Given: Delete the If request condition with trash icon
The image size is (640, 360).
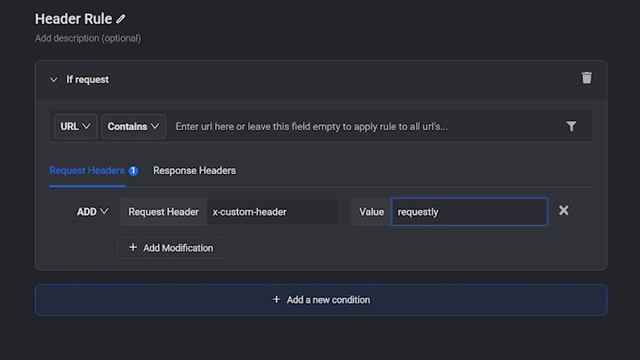Looking at the screenshot, I should [587, 78].
